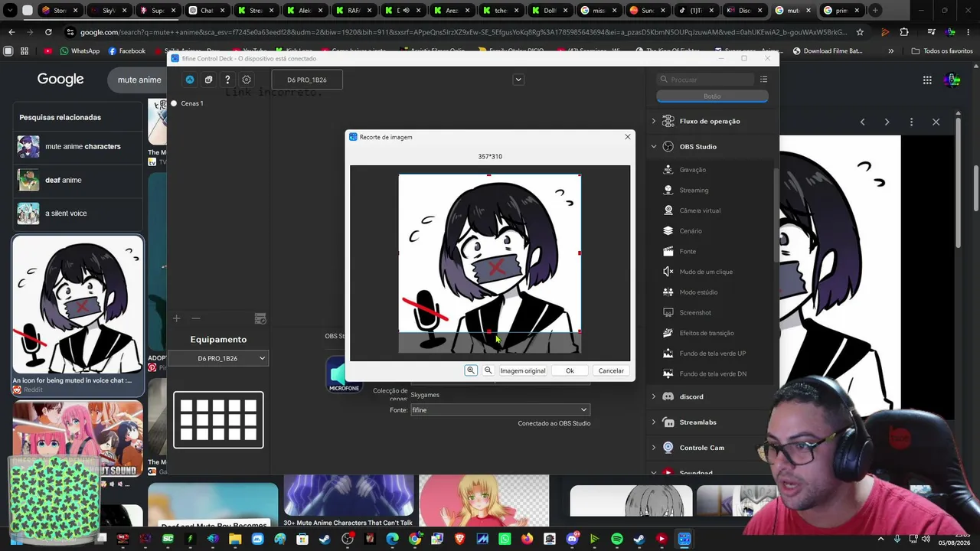Viewport: 980px width, 551px height.
Task: Select the Screenshot action
Action: [695, 312]
